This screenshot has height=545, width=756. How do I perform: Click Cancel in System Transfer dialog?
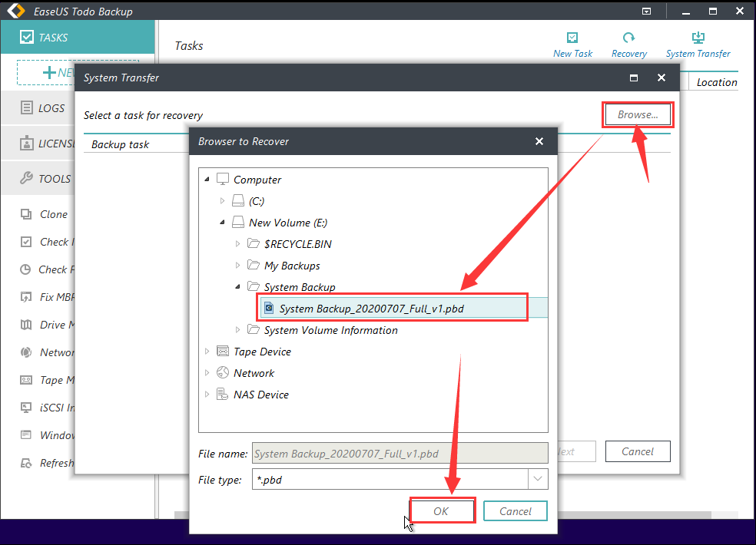638,451
